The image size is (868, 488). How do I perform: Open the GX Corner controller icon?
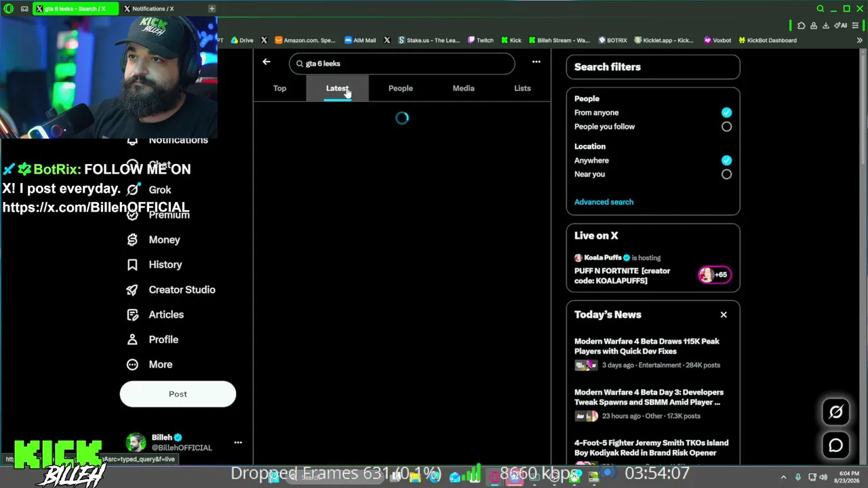tap(24, 9)
